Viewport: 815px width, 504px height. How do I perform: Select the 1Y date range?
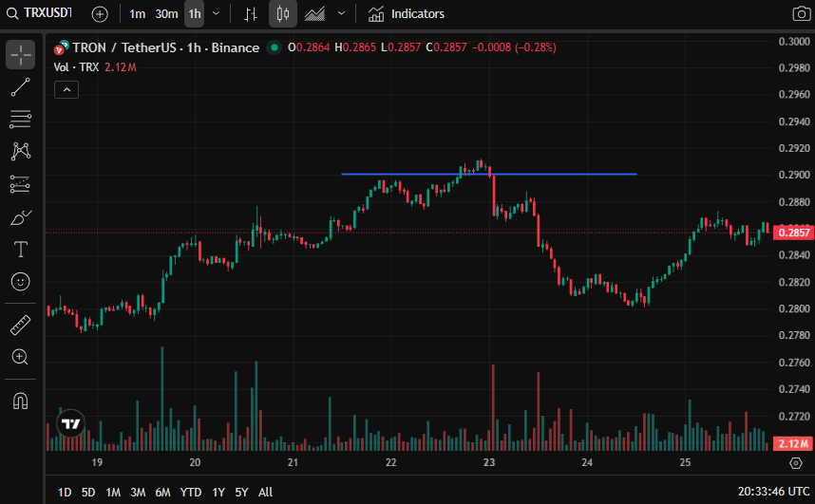(218, 492)
